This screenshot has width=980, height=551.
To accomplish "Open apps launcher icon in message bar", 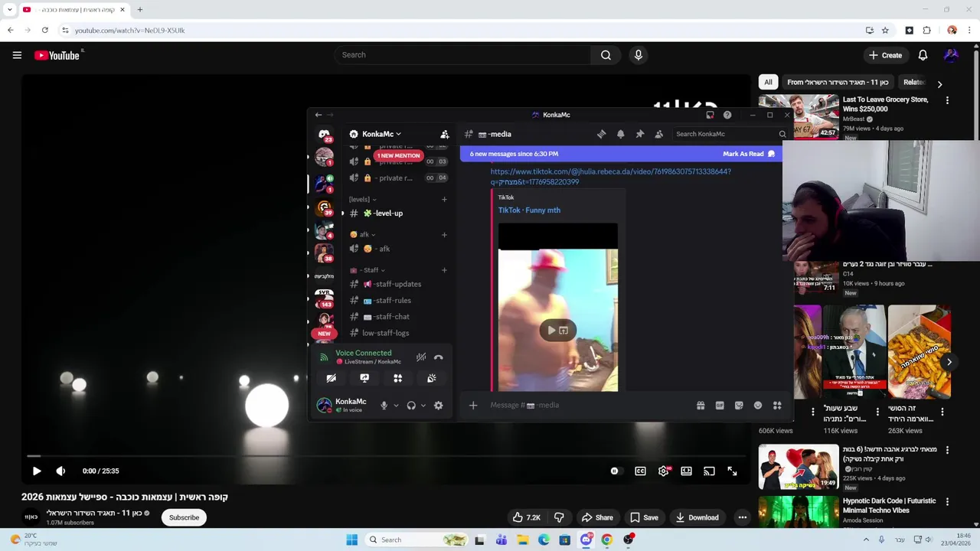I will [x=777, y=406].
